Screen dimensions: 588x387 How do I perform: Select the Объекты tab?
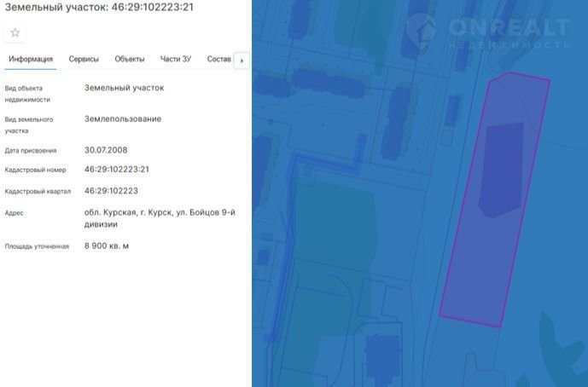[x=130, y=59]
